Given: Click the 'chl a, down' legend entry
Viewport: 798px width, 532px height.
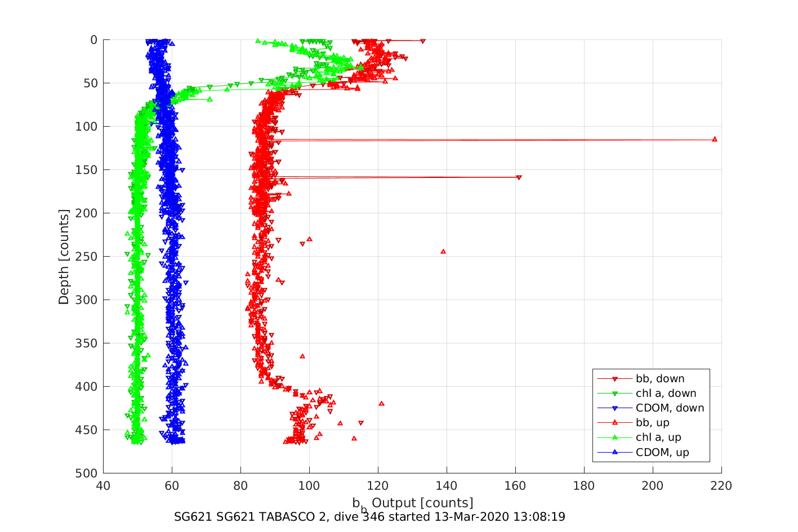Looking at the screenshot, I should pos(647,394).
